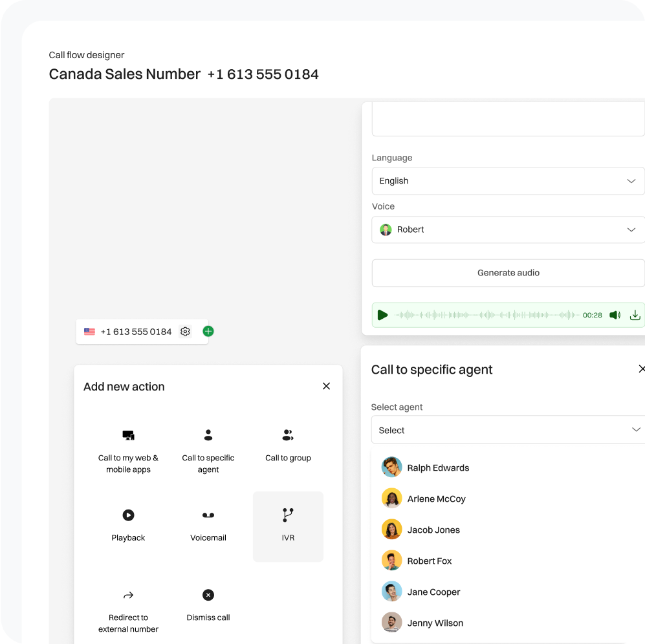The height and width of the screenshot is (644, 645).
Task: Add a Voicemail action
Action: pyautogui.click(x=208, y=525)
